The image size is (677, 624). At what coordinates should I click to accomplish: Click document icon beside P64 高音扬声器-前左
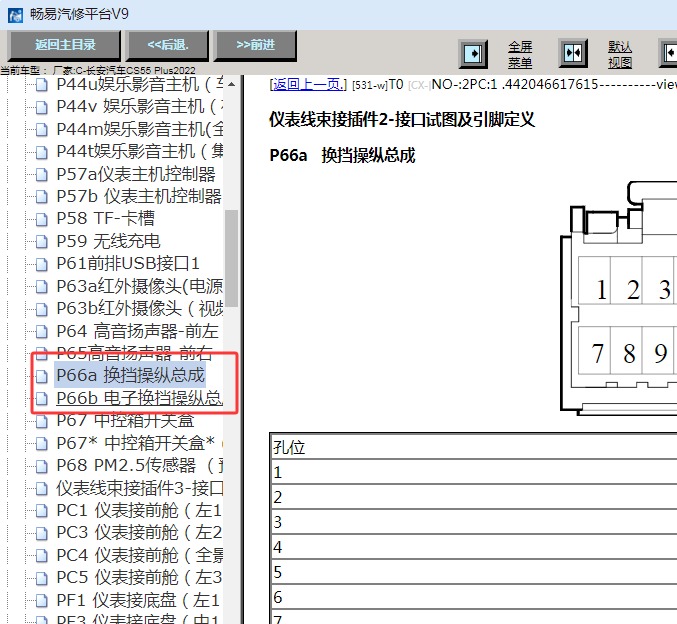[41, 332]
